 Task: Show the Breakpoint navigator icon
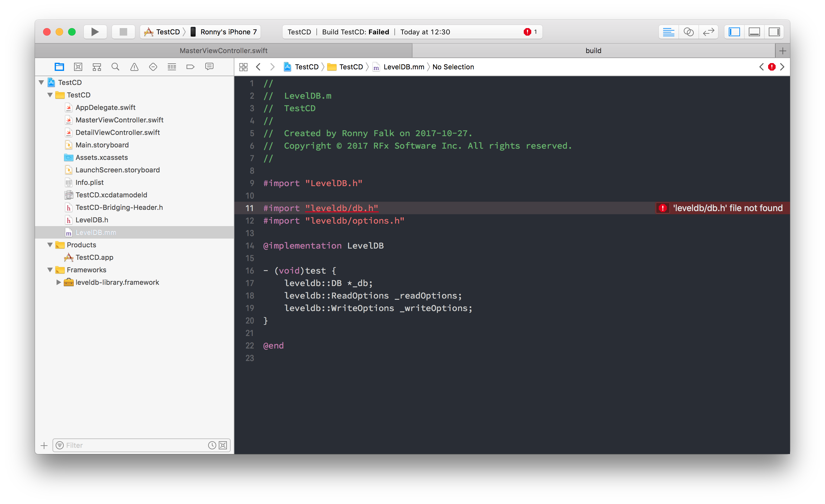tap(190, 67)
